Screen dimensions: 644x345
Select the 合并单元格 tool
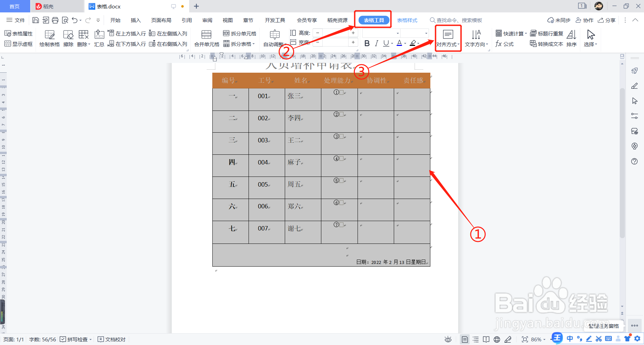click(x=206, y=38)
